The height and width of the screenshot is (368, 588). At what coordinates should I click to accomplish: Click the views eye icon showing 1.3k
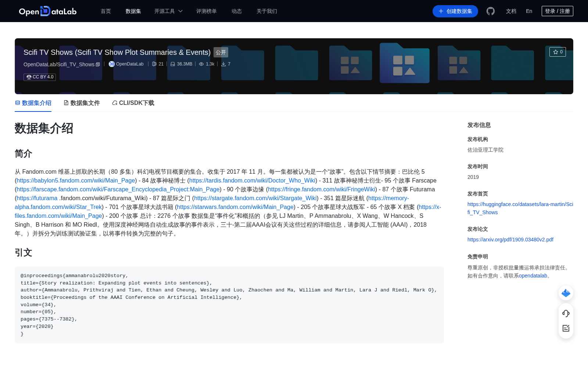(201, 64)
